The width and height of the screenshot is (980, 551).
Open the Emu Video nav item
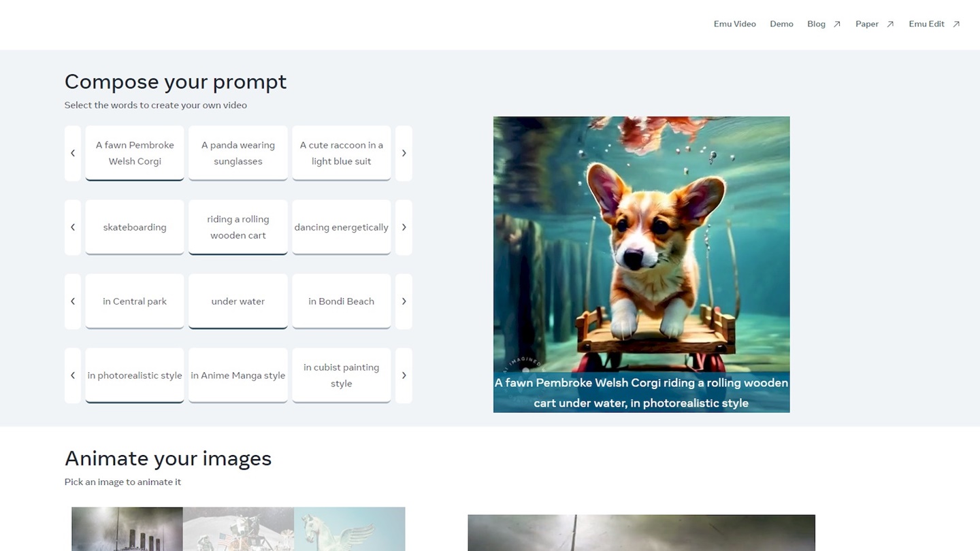734,24
